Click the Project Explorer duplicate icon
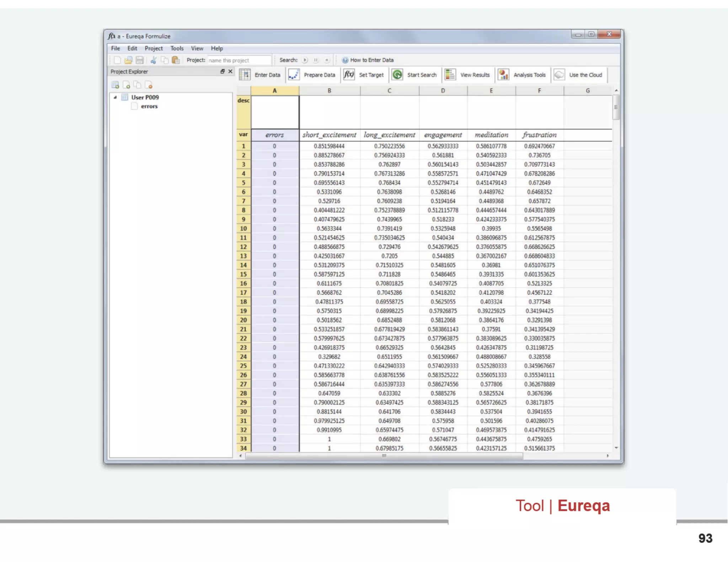Viewport: 728px width, 562px height. click(x=137, y=85)
